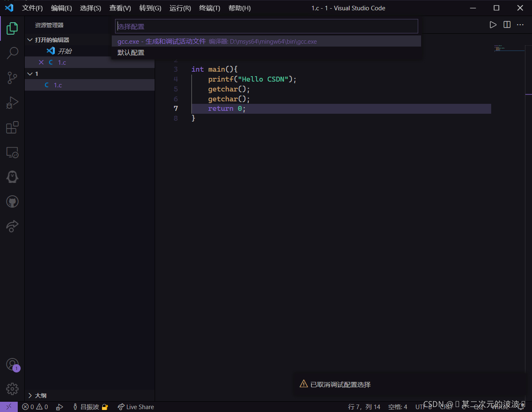Show errors and warnings count in status bar
Viewport: 532px width, 412px height.
pyautogui.click(x=35, y=407)
